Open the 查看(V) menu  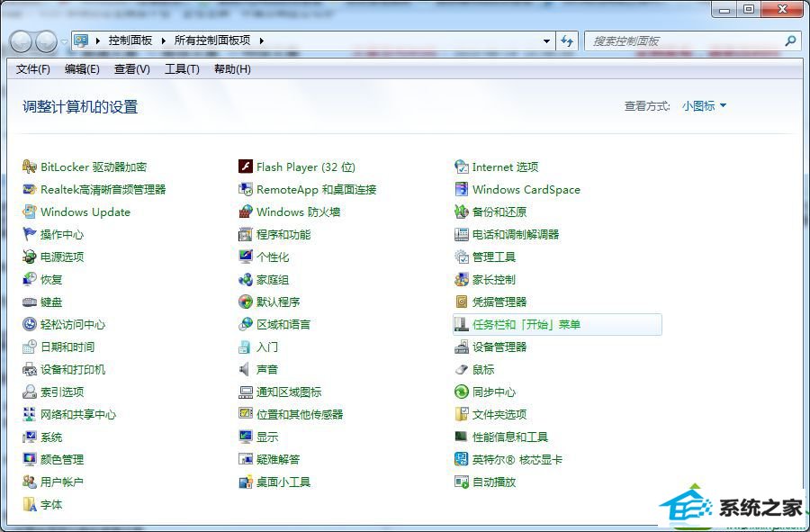pyautogui.click(x=131, y=69)
